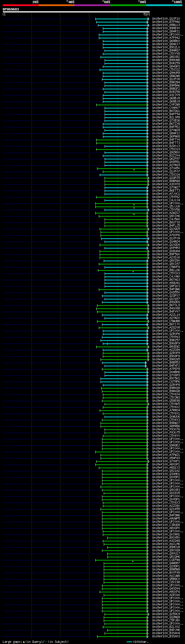
Task: Open hit UniRef100_Q2QPZ5
Action: (166, 178)
